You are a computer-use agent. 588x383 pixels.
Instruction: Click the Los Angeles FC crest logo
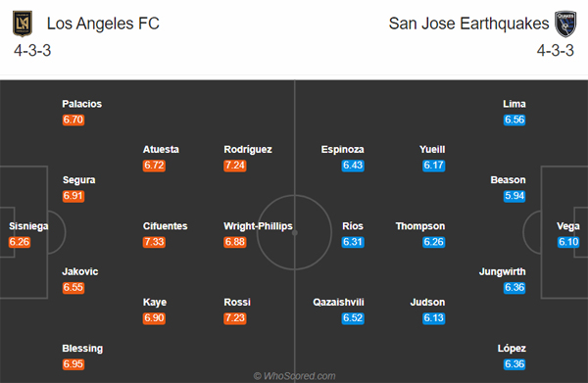[23, 24]
